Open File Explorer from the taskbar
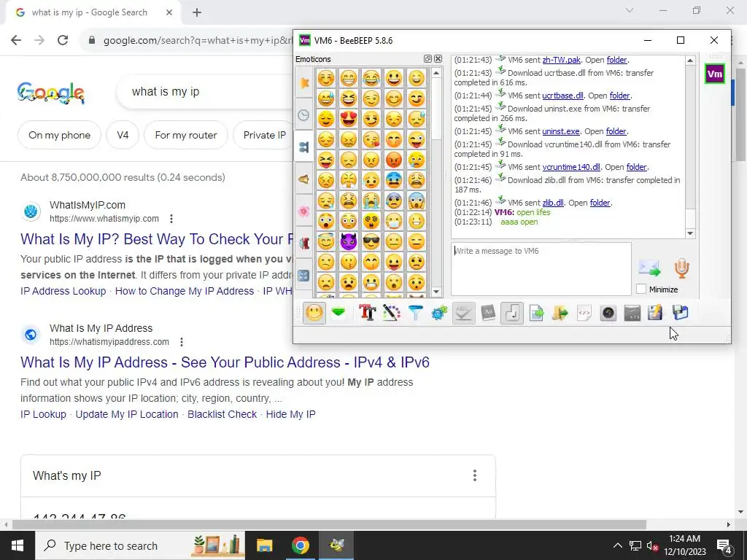Screen dimensions: 747x560 (x=264, y=545)
